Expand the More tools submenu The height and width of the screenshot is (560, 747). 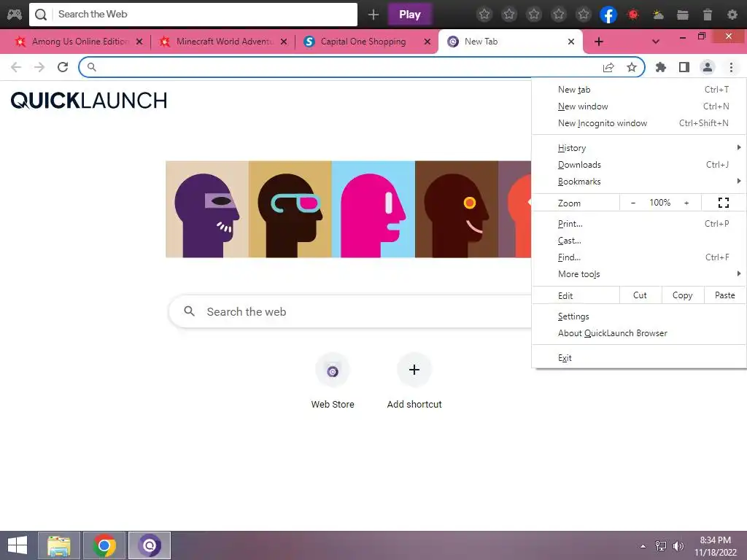click(639, 274)
